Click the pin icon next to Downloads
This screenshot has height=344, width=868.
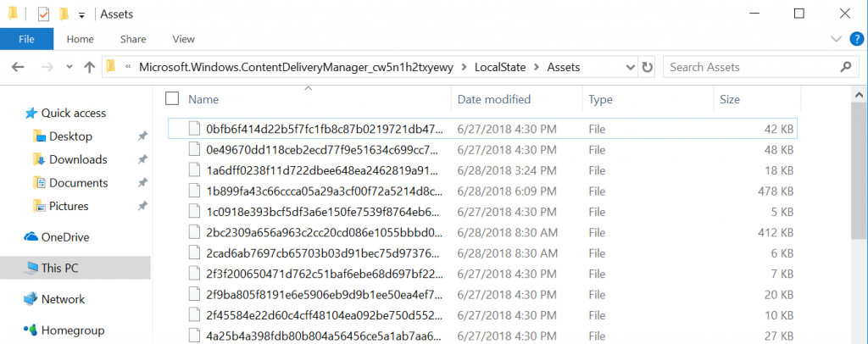click(142, 159)
